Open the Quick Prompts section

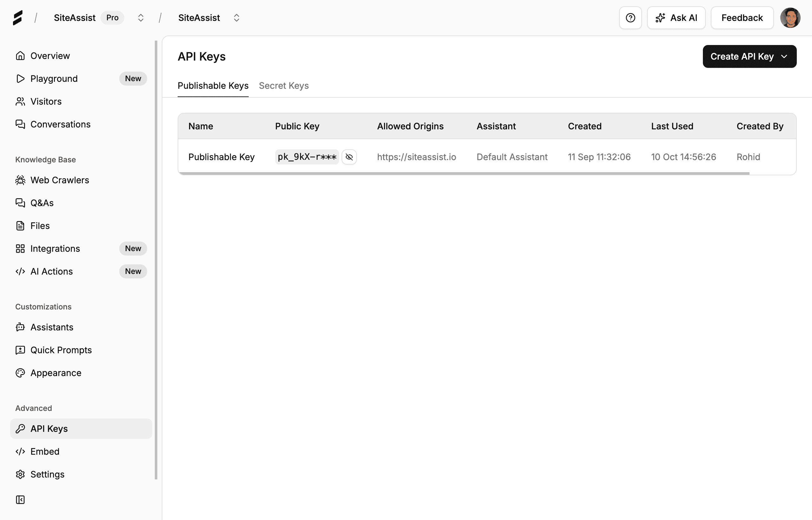coord(61,350)
